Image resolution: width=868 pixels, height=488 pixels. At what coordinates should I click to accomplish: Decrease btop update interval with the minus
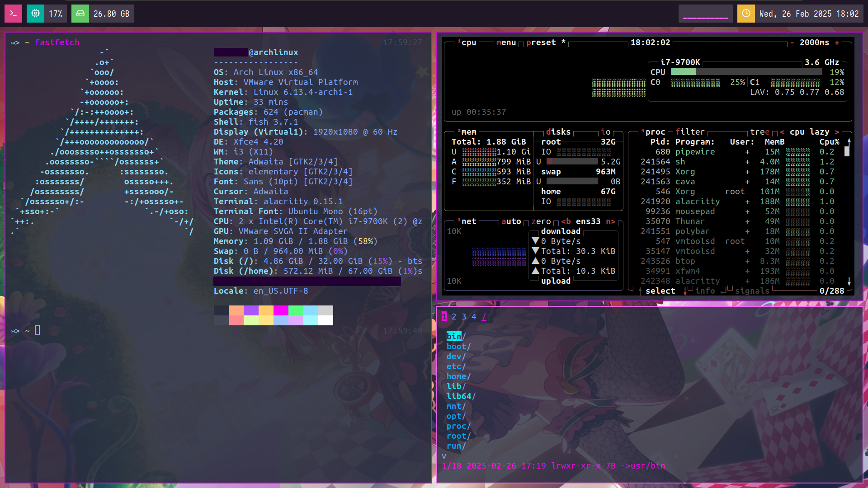pyautogui.click(x=792, y=42)
